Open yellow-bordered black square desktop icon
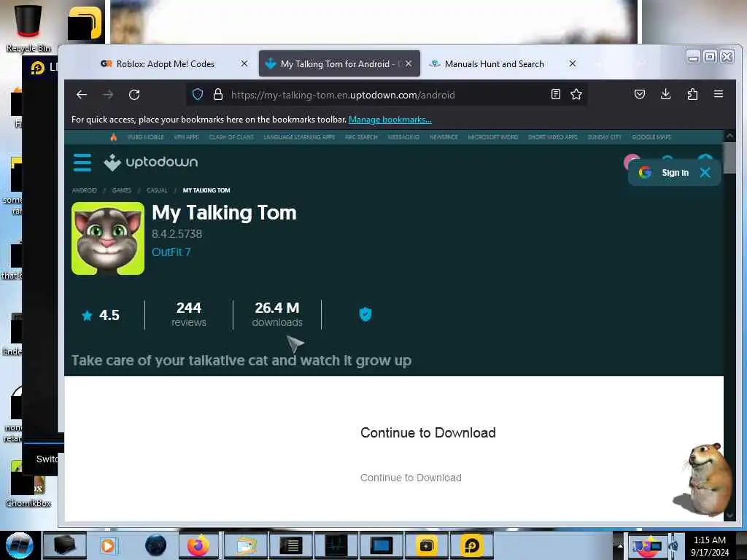Viewport: 747px width, 560px height. click(85, 23)
